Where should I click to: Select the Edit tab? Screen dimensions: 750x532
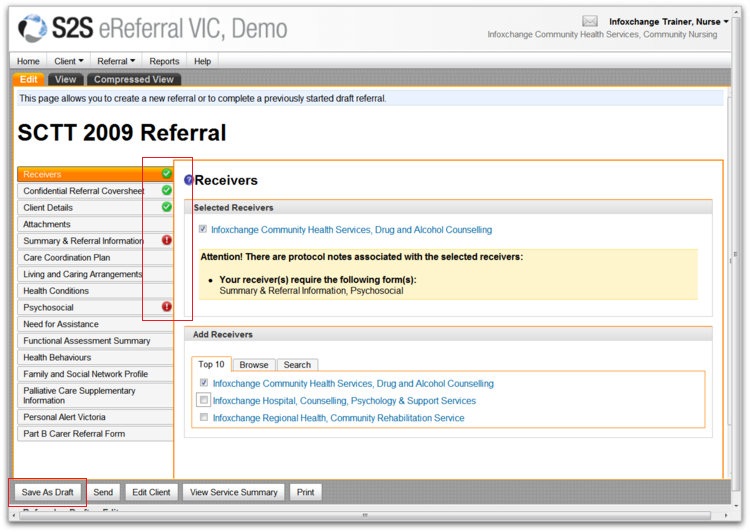tap(28, 79)
